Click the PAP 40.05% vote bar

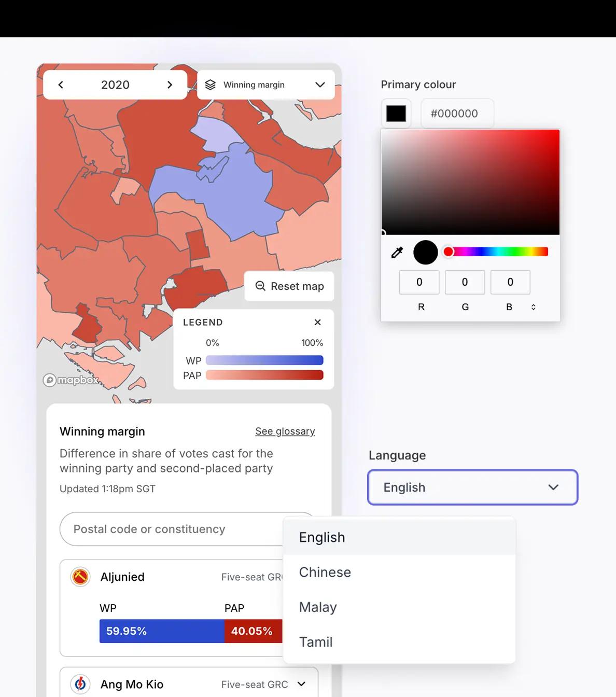point(254,631)
